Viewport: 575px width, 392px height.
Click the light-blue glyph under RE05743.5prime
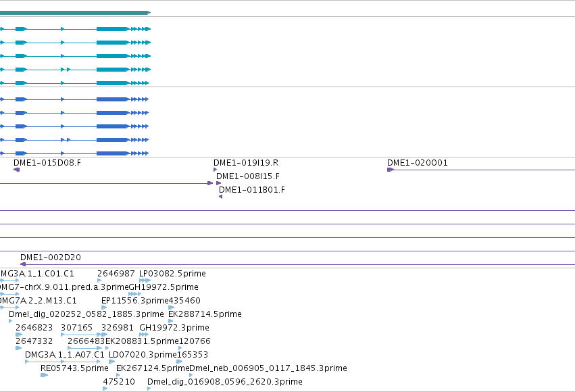(44, 375)
